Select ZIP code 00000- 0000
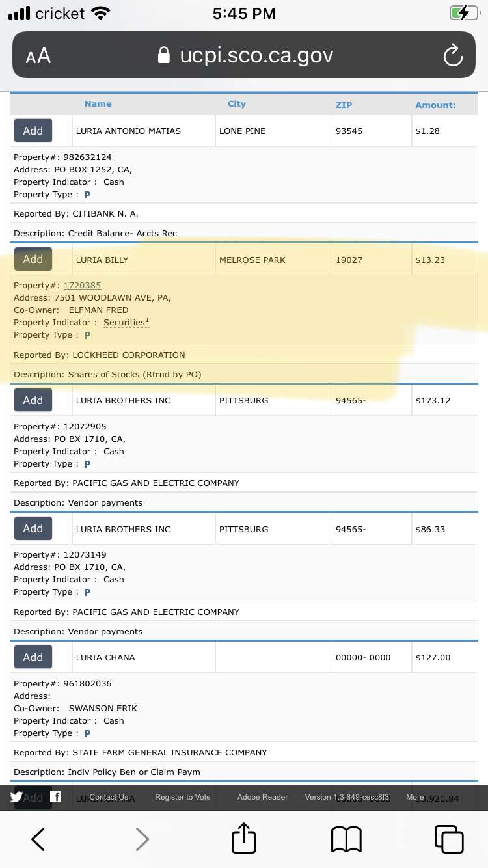Viewport: 488px width, 868px height. click(363, 658)
